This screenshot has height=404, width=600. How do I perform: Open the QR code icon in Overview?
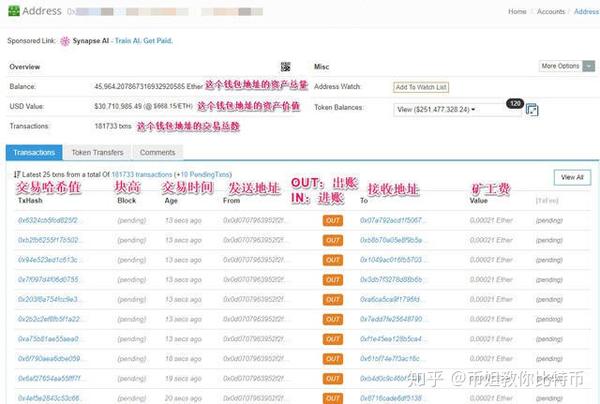[x=285, y=67]
